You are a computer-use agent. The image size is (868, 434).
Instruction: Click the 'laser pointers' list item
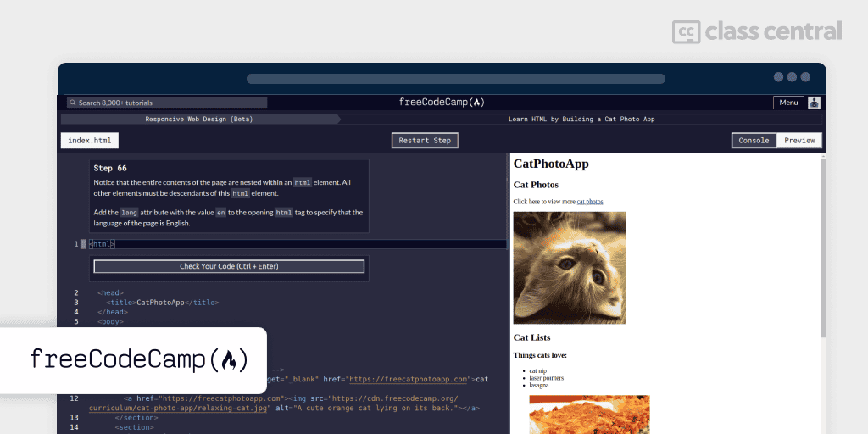[547, 378]
